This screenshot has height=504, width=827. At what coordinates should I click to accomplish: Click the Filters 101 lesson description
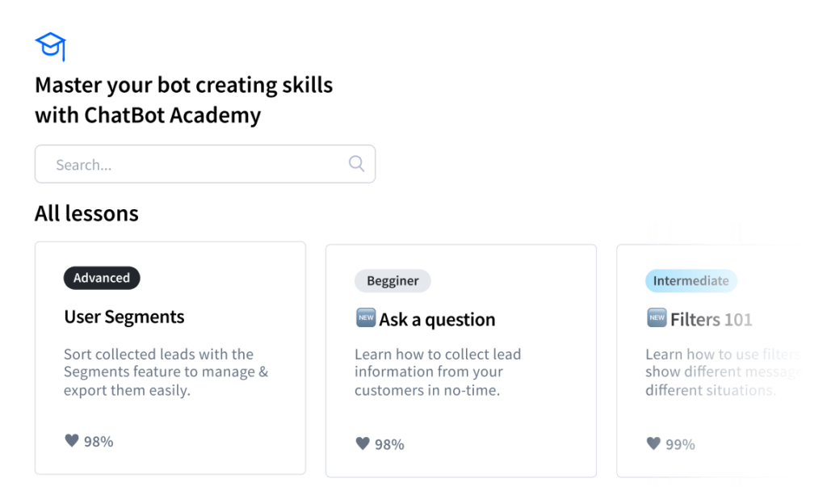pos(724,372)
